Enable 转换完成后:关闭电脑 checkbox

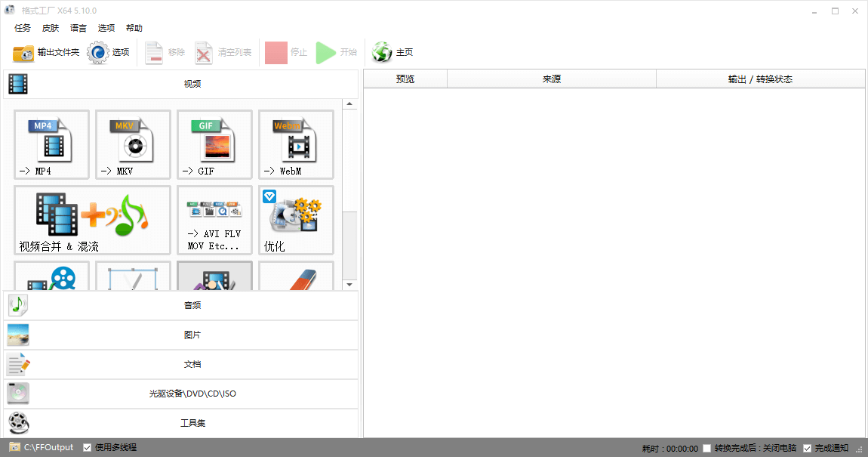pos(706,448)
